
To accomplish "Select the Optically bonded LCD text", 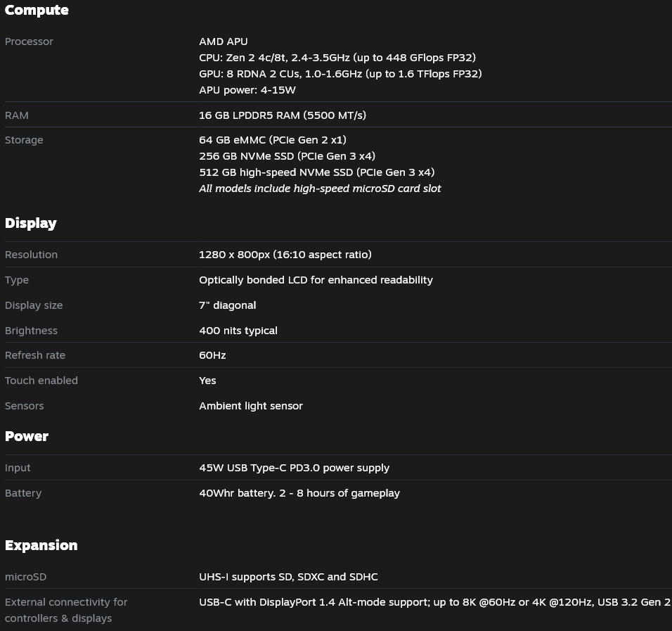I will point(316,280).
